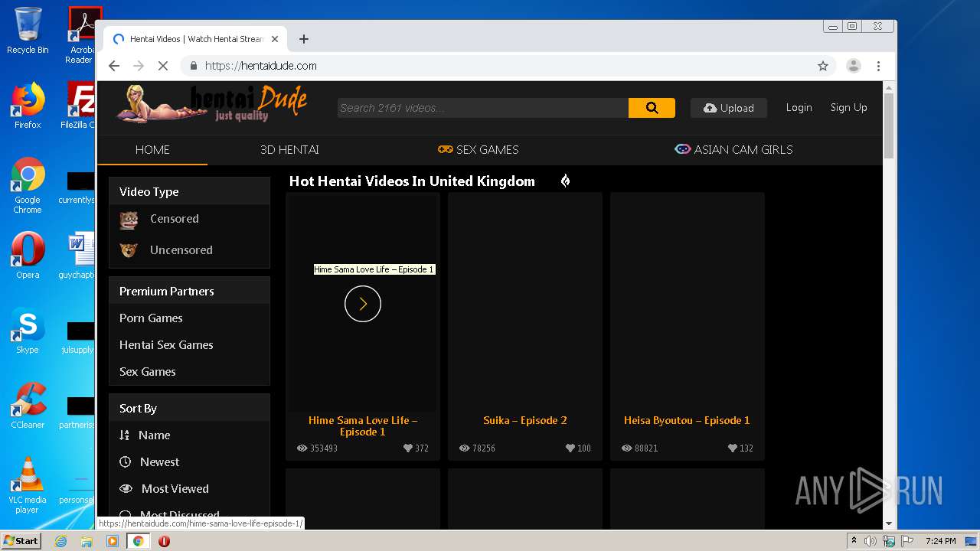Click the Google Chrome desktop shortcut
The height and width of the screenshot is (551, 980).
click(28, 185)
